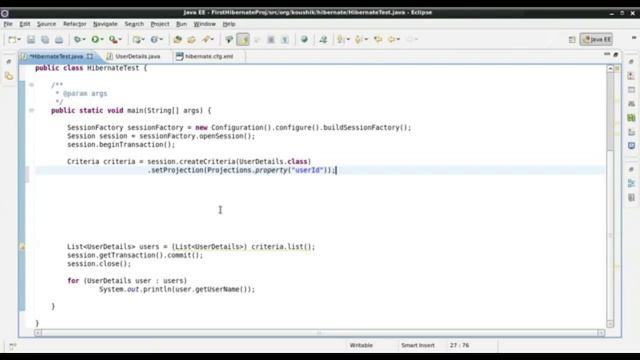
Task: Open the Window menu
Action: pyautogui.click(x=204, y=24)
